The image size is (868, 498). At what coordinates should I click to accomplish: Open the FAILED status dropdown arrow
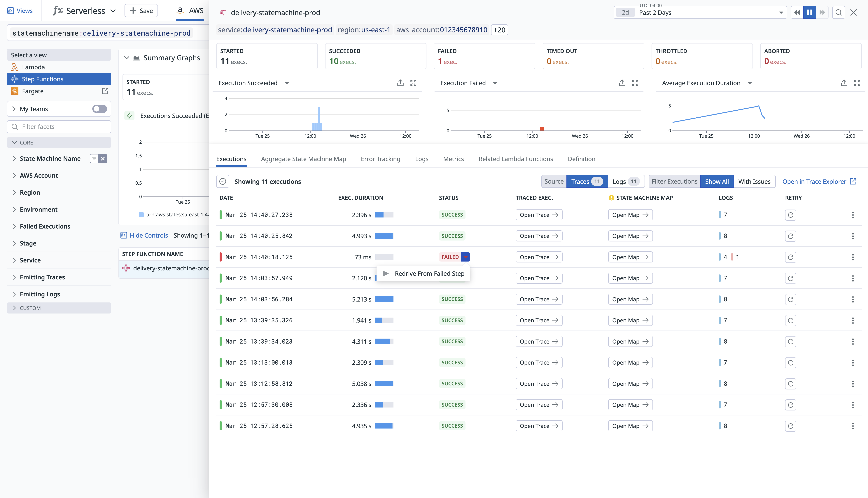pyautogui.click(x=465, y=257)
